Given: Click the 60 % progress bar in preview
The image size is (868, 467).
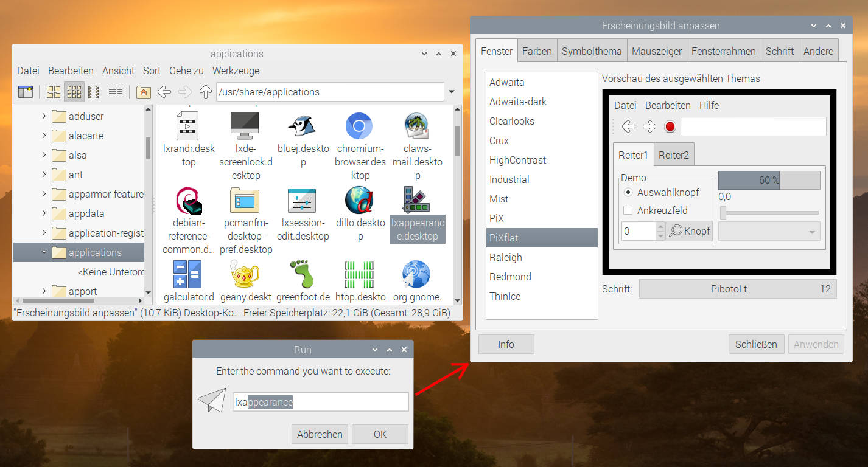Looking at the screenshot, I should coord(769,180).
